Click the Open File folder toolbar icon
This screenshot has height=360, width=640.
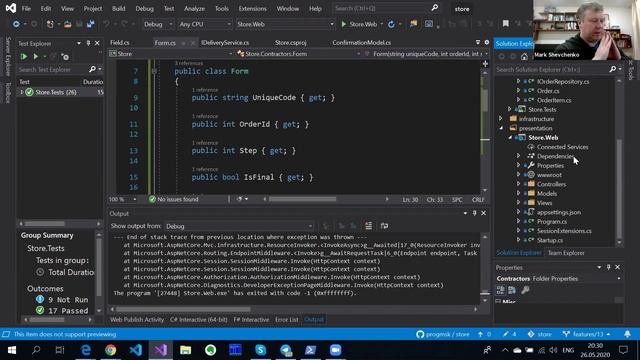pyautogui.click(x=67, y=24)
